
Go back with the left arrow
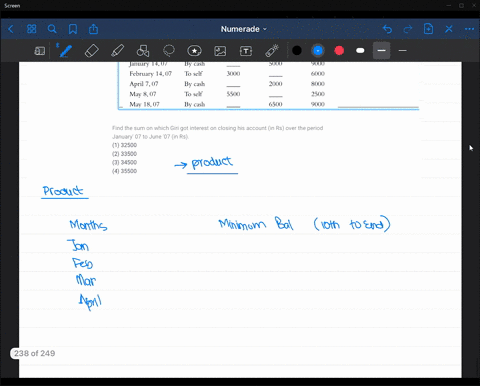tap(11, 29)
